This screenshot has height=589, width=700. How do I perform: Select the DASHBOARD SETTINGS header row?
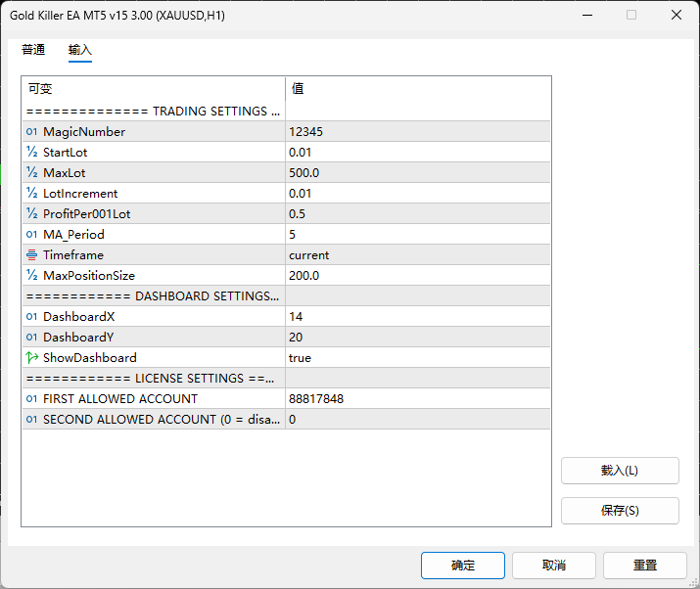click(286, 295)
